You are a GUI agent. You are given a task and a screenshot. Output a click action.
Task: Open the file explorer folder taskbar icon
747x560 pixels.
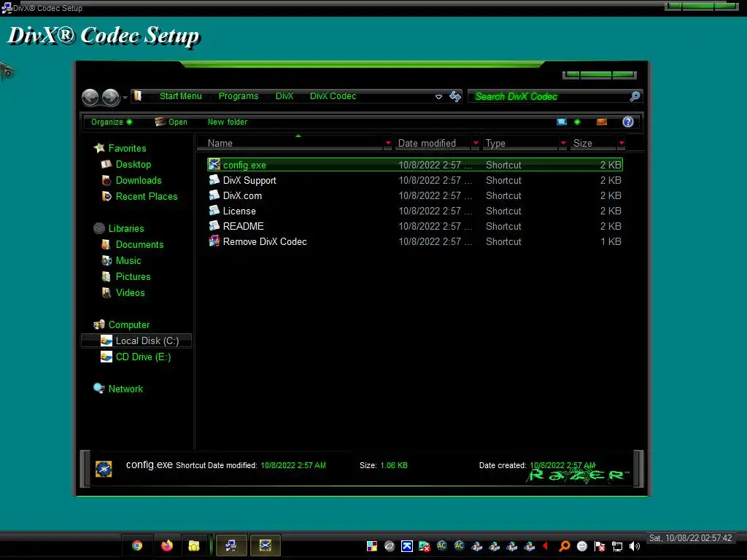click(x=194, y=545)
